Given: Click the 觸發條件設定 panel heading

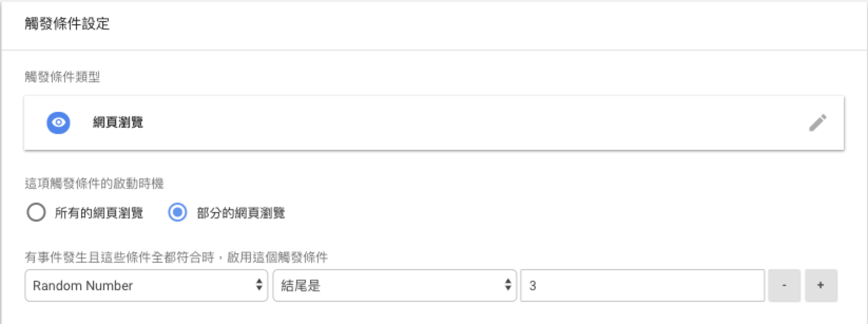Looking at the screenshot, I should (x=67, y=24).
